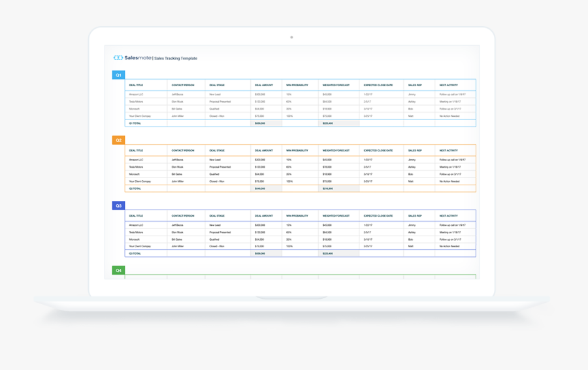The height and width of the screenshot is (370, 588).
Task: Click the Sales Tracking Template title
Action: [176, 58]
